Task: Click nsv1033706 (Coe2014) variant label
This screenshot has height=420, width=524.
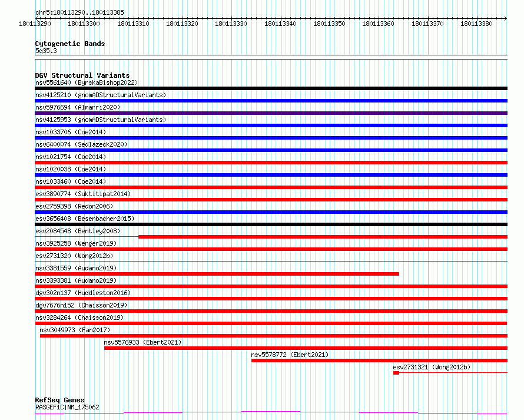Action: tap(71, 132)
